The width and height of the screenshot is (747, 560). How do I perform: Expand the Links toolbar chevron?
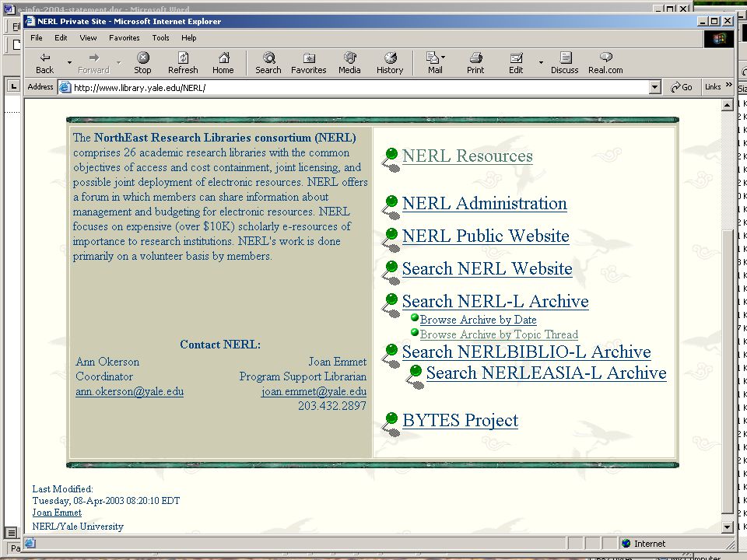pyautogui.click(x=729, y=85)
